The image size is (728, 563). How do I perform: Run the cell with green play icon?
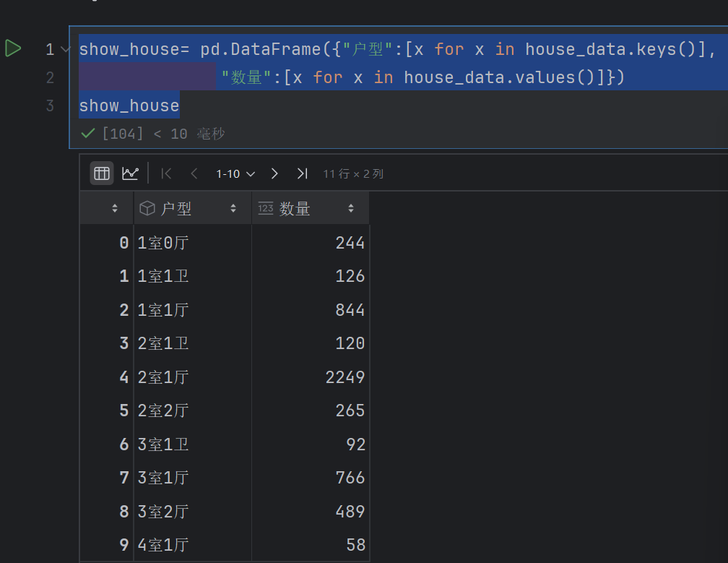coord(13,48)
